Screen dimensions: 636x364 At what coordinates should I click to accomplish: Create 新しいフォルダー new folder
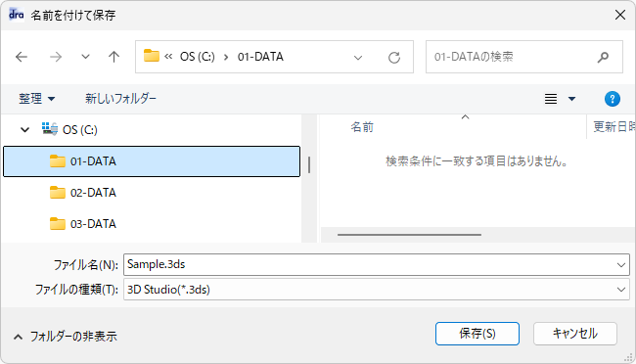coord(120,99)
